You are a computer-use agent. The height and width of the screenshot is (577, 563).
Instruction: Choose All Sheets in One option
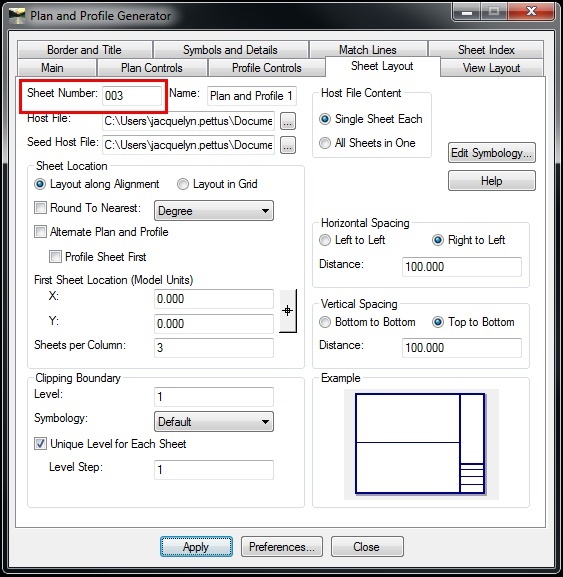[x=325, y=143]
